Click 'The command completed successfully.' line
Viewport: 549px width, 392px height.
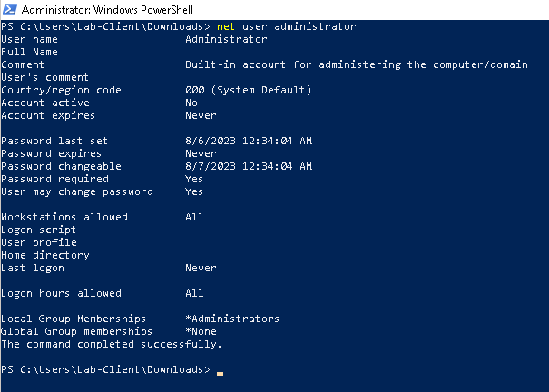[x=112, y=345]
